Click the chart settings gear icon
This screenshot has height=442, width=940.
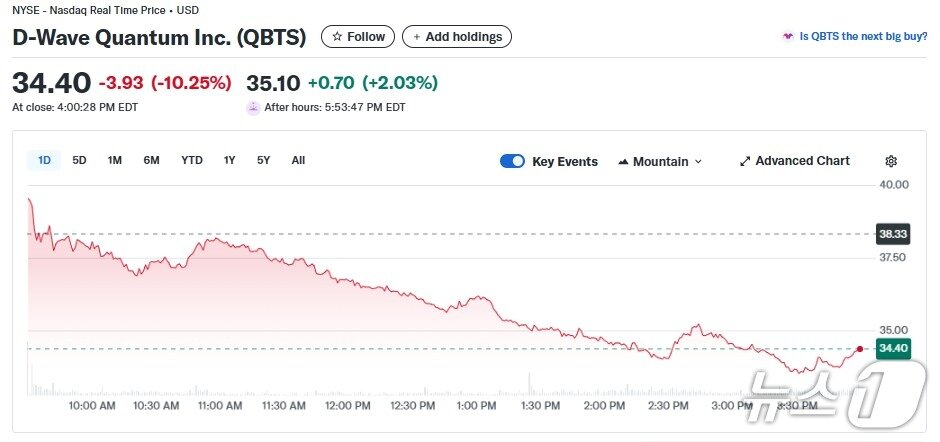(891, 161)
